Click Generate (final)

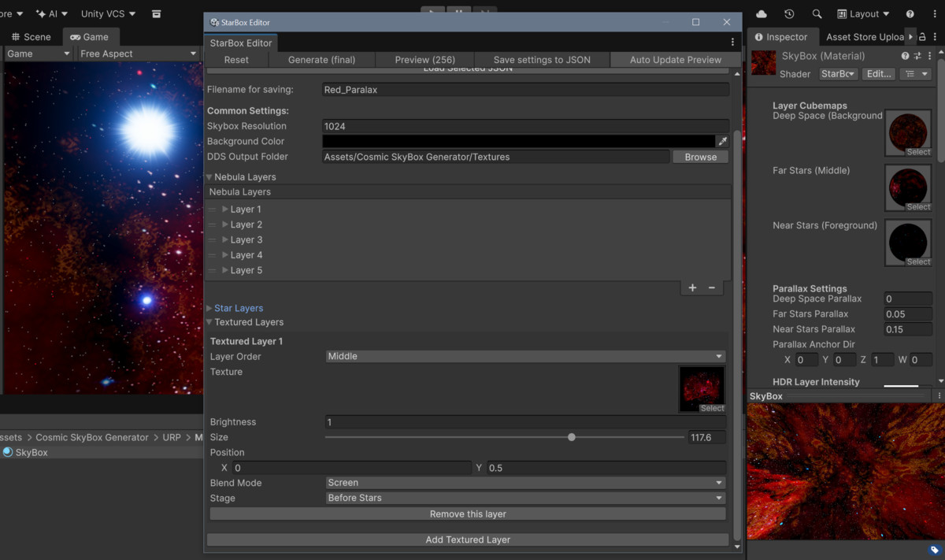[x=321, y=60]
